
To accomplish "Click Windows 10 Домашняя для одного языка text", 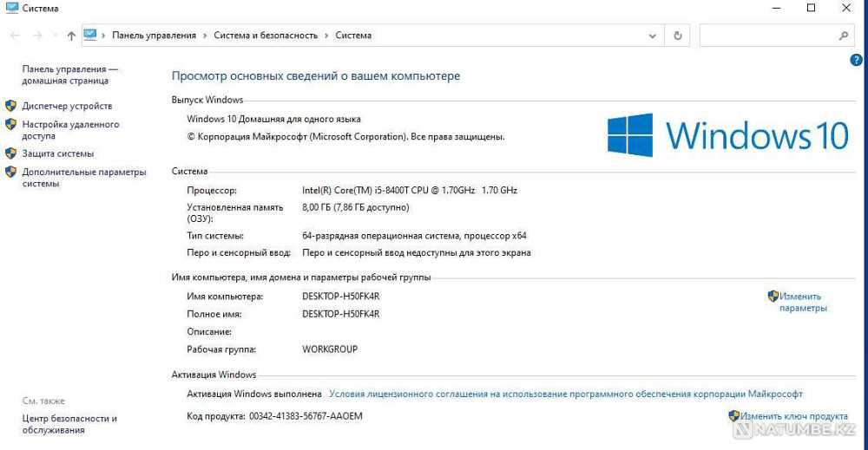I will [273, 119].
